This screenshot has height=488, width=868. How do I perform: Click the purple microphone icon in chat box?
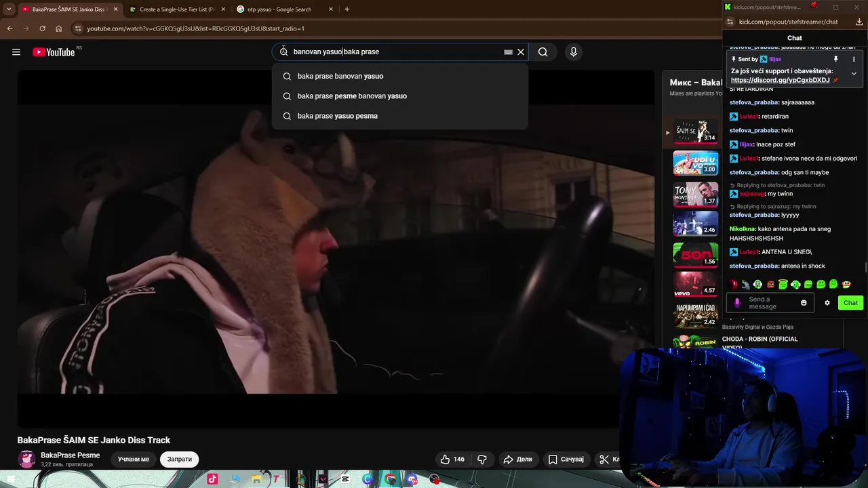pos(738,303)
